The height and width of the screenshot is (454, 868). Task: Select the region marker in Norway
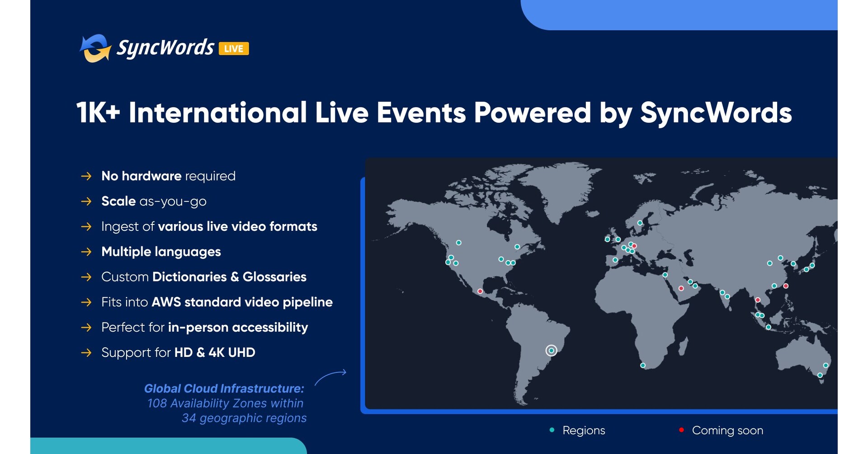tap(640, 223)
